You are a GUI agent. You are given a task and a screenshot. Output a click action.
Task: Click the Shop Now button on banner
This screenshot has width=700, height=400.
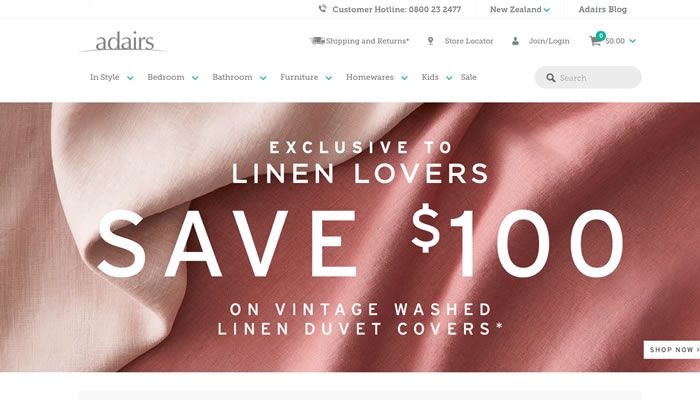pyautogui.click(x=672, y=350)
